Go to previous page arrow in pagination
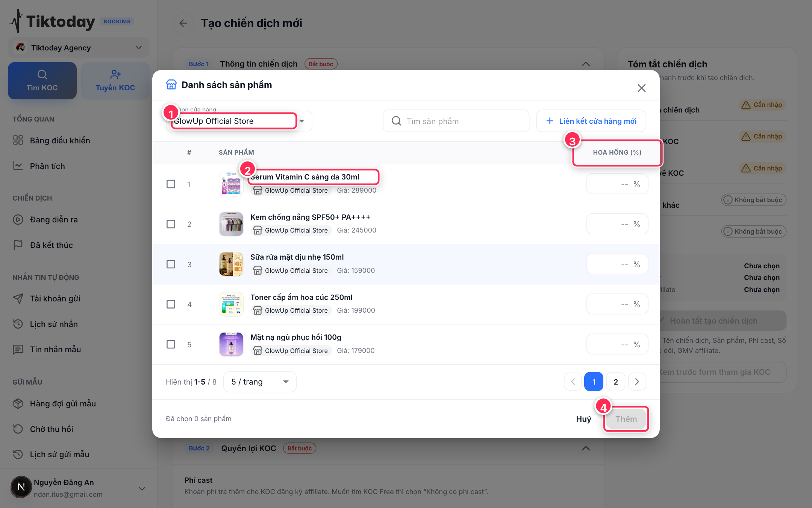This screenshot has height=508, width=812. click(573, 382)
